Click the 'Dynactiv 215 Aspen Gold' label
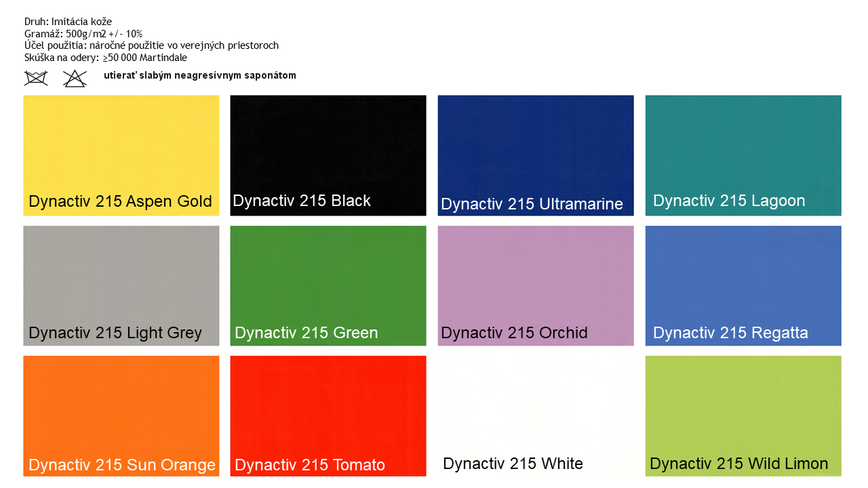The width and height of the screenshot is (868, 488). click(120, 201)
